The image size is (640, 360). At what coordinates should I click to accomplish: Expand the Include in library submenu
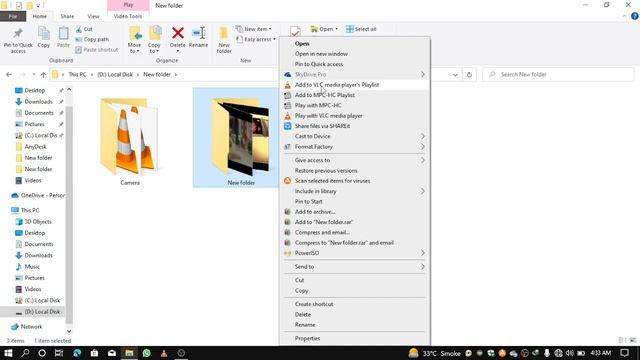[355, 191]
